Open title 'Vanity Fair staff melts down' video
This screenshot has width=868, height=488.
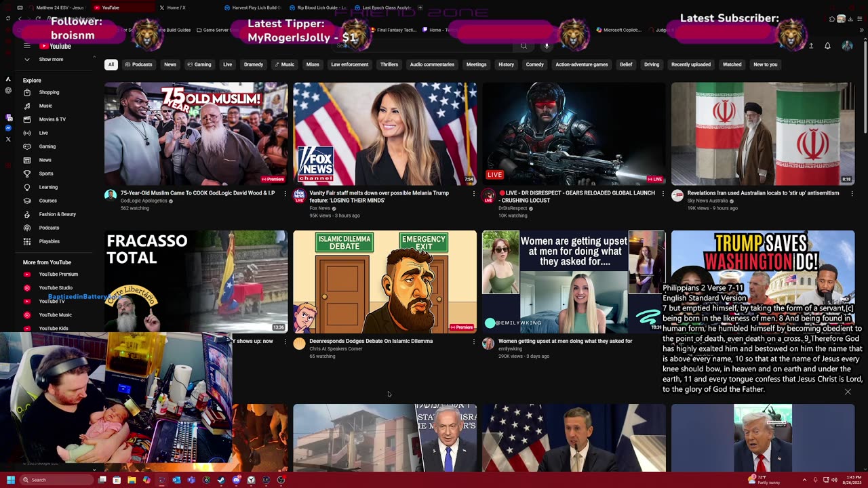pos(379,197)
